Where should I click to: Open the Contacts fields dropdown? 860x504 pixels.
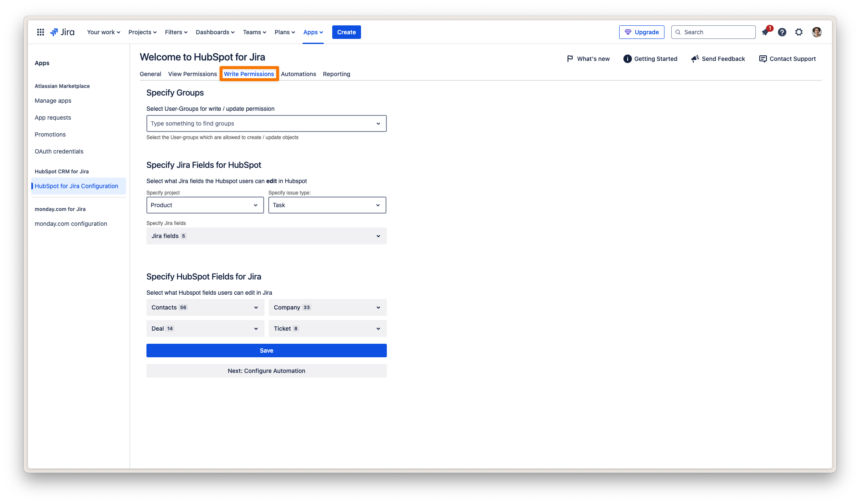[205, 307]
